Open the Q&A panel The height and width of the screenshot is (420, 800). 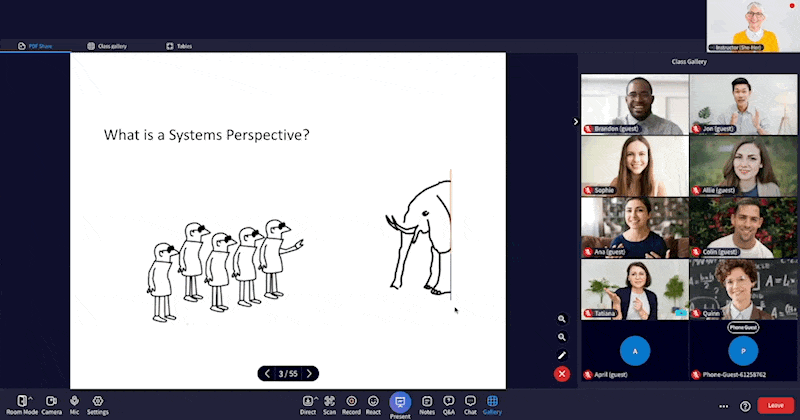[448, 405]
